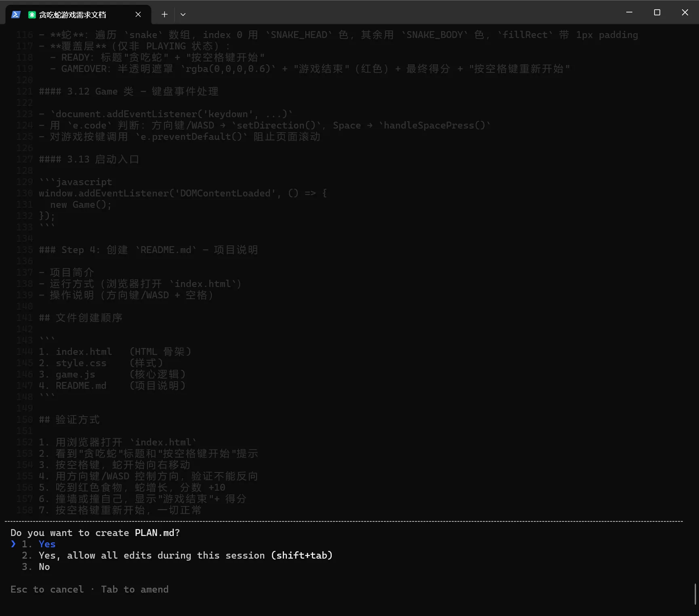Click the line "3. 按空格键, 蛇开始向右移动"
Image resolution: width=699 pixels, height=616 pixels.
coord(114,465)
